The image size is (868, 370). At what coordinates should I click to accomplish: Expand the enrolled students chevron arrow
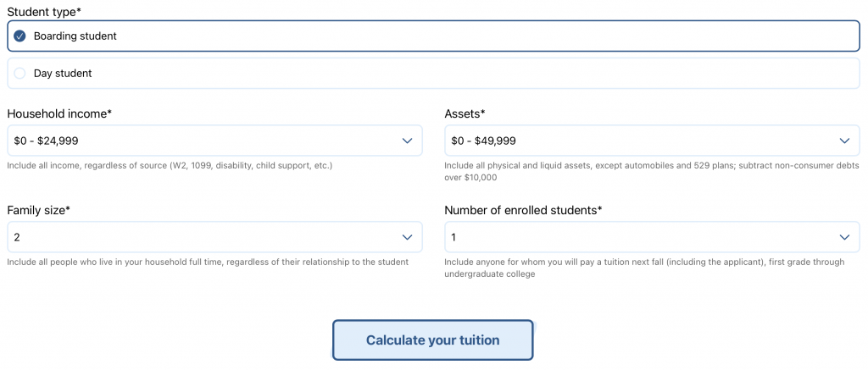[844, 237]
